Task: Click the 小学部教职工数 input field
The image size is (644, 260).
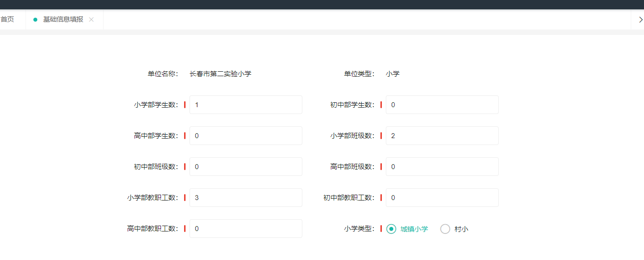Action: (x=246, y=198)
